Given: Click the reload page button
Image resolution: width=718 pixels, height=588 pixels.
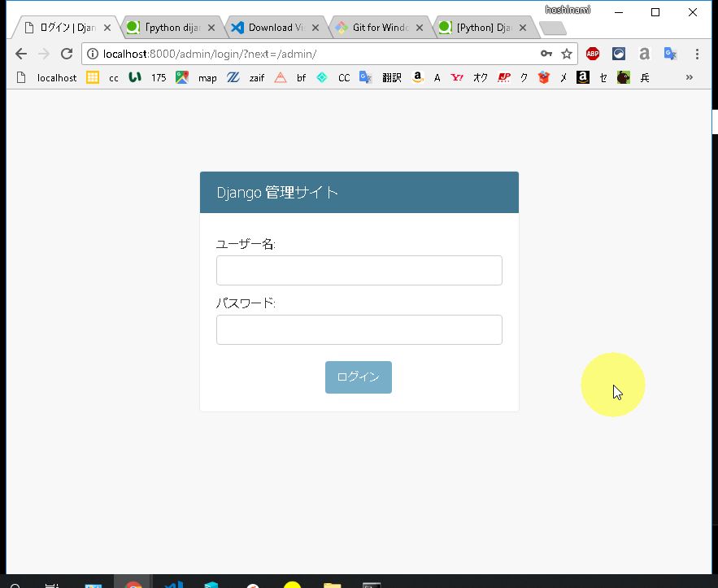Looking at the screenshot, I should point(67,54).
